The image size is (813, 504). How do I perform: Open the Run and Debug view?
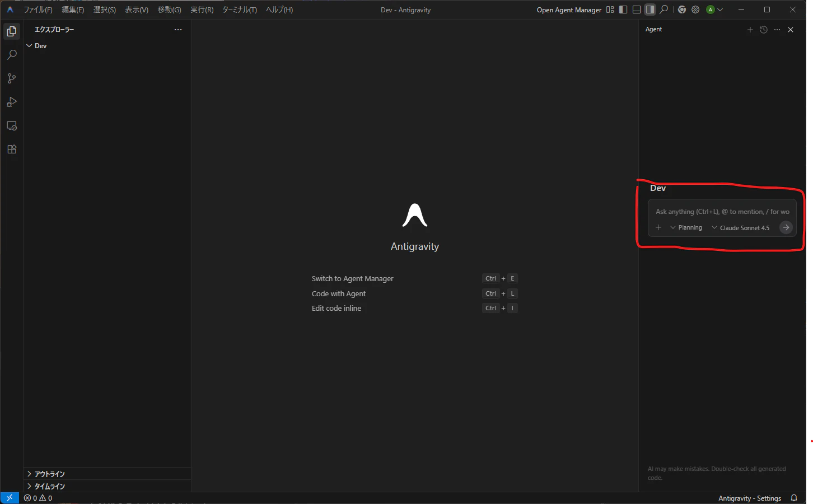[x=12, y=102]
